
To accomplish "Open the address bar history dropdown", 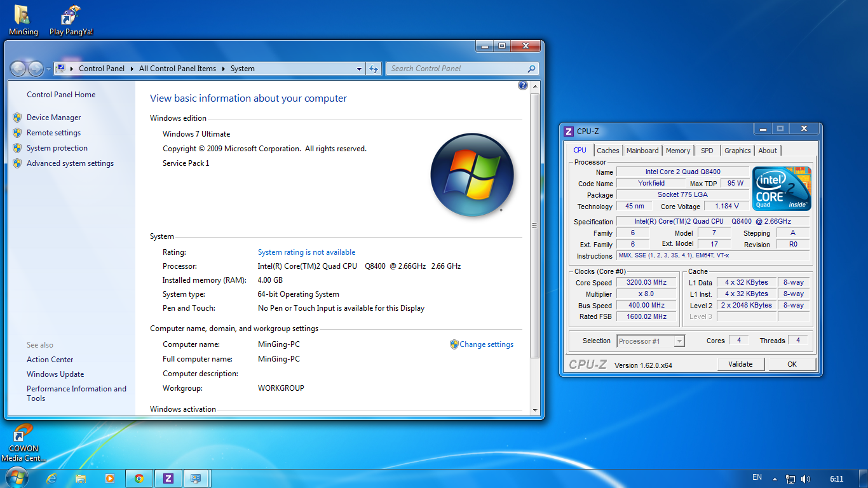I will tap(360, 69).
